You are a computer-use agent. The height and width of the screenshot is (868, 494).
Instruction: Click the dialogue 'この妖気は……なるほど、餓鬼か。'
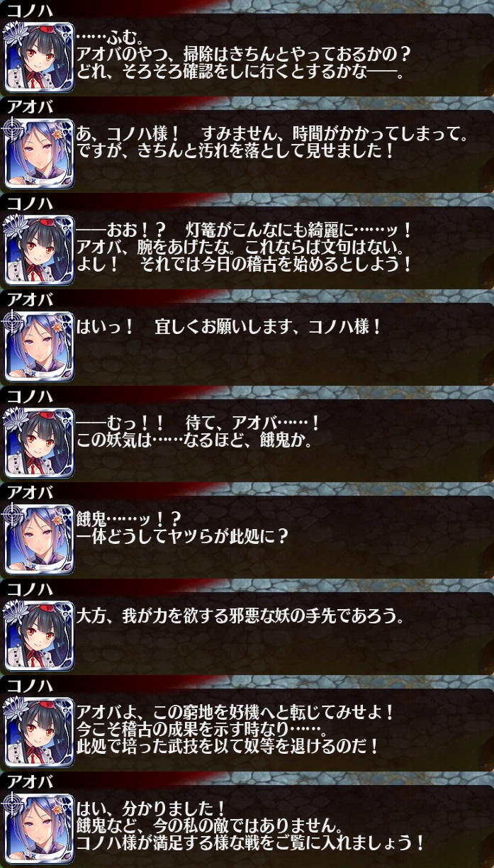[193, 440]
